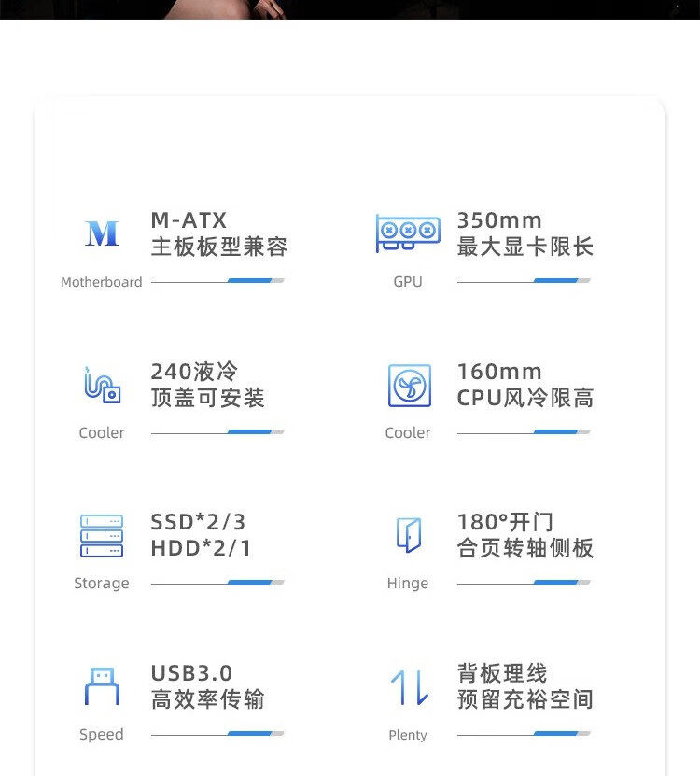Click the 'GPU' label
This screenshot has width=700, height=776.
point(408,282)
